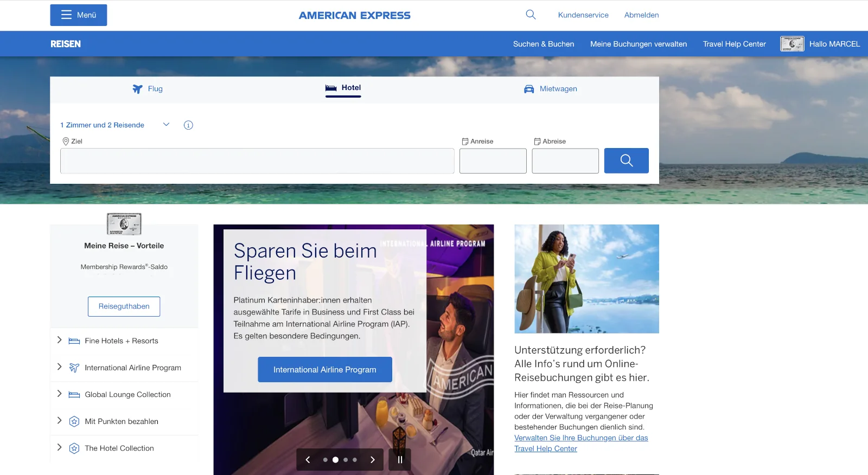Click the American Express logo
The height and width of the screenshot is (475, 868).
pos(355,15)
